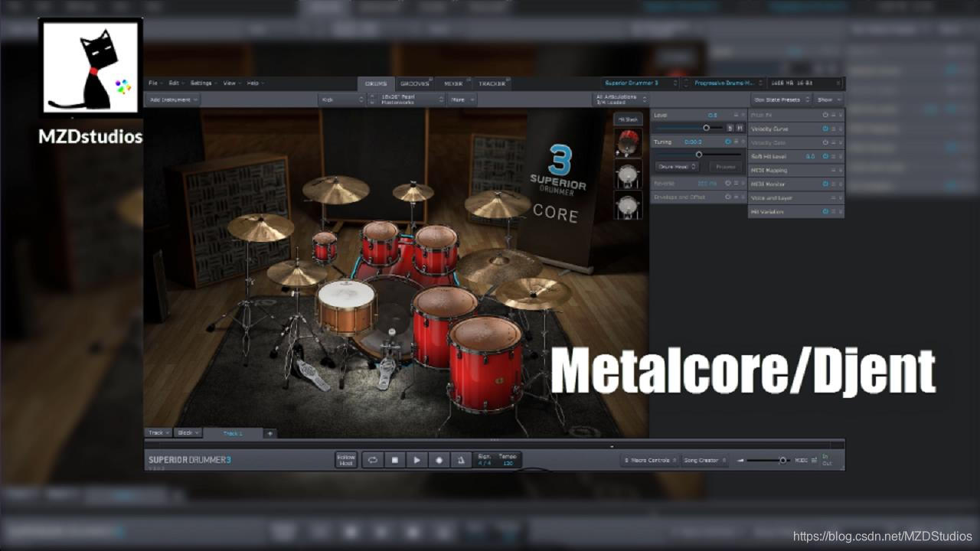
Task: Click the Hit Stack button
Action: 628,120
